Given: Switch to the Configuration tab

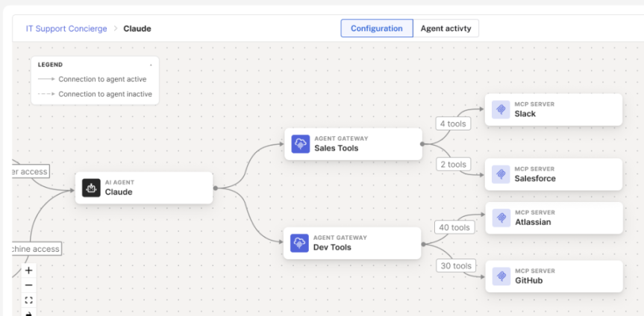Looking at the screenshot, I should tap(377, 28).
